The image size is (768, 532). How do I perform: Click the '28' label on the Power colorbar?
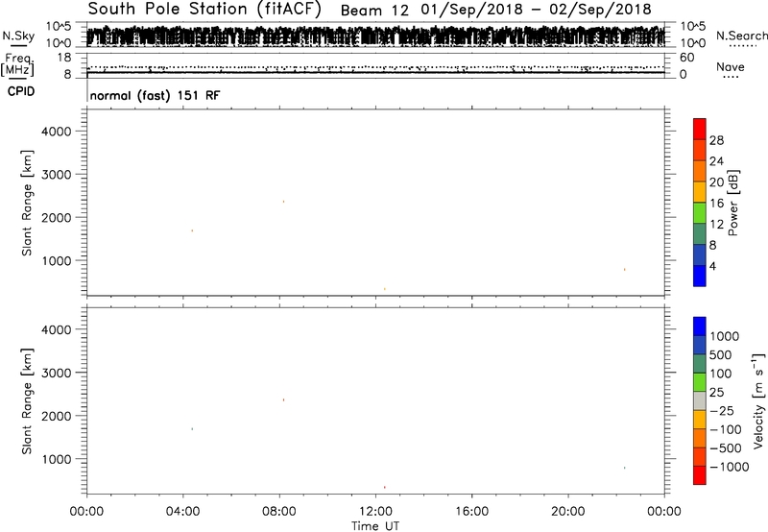[716, 140]
